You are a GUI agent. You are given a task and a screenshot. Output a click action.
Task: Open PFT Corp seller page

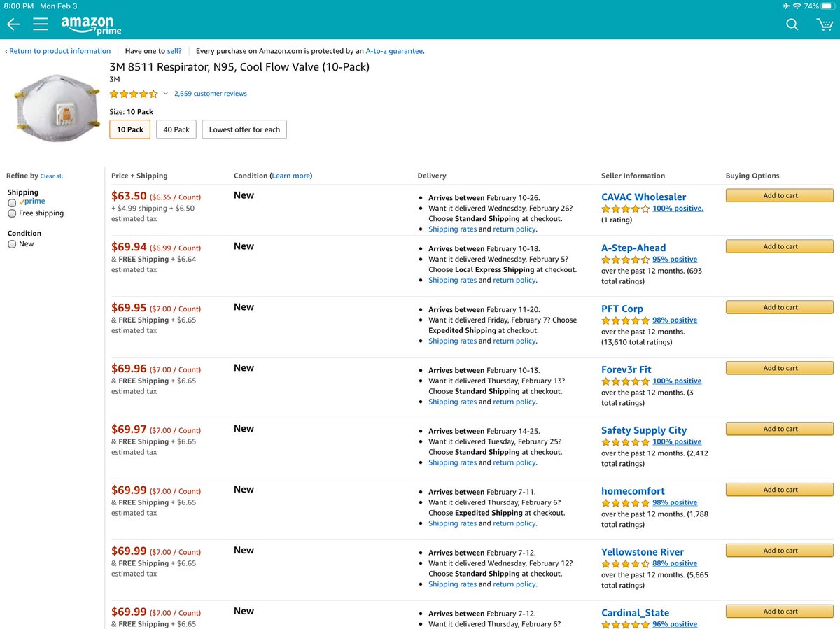[622, 309]
